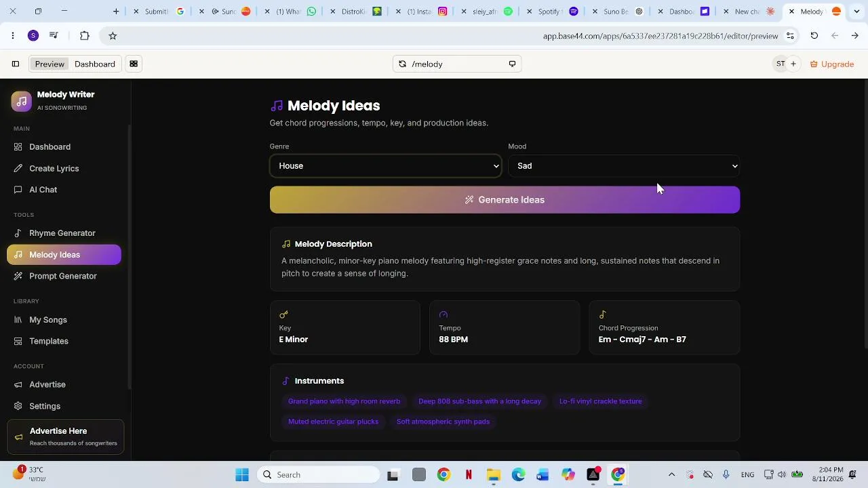868x488 pixels.
Task: Click the Muted electric guitar plucks tag
Action: tap(333, 422)
